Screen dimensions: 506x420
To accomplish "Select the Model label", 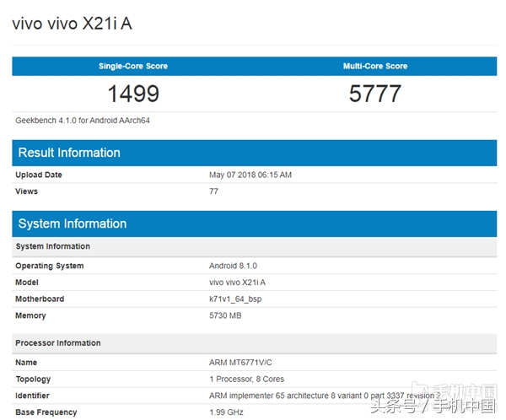I will pyautogui.click(x=27, y=283).
